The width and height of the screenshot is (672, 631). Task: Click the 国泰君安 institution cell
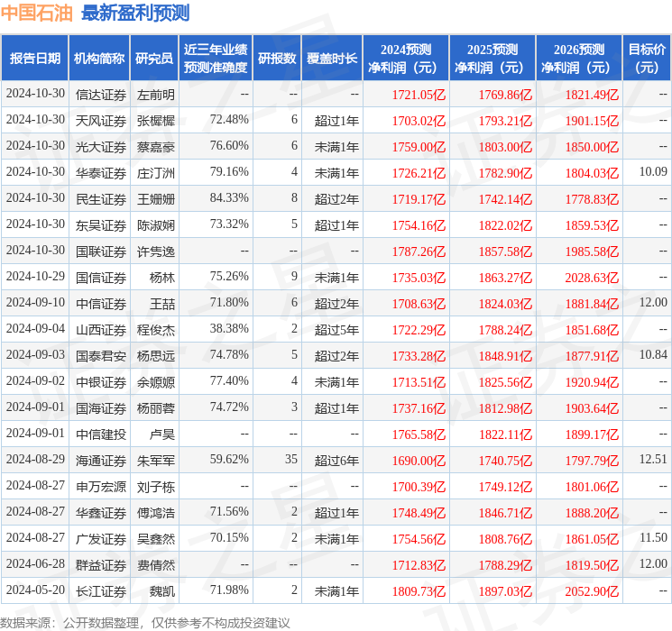click(x=101, y=356)
